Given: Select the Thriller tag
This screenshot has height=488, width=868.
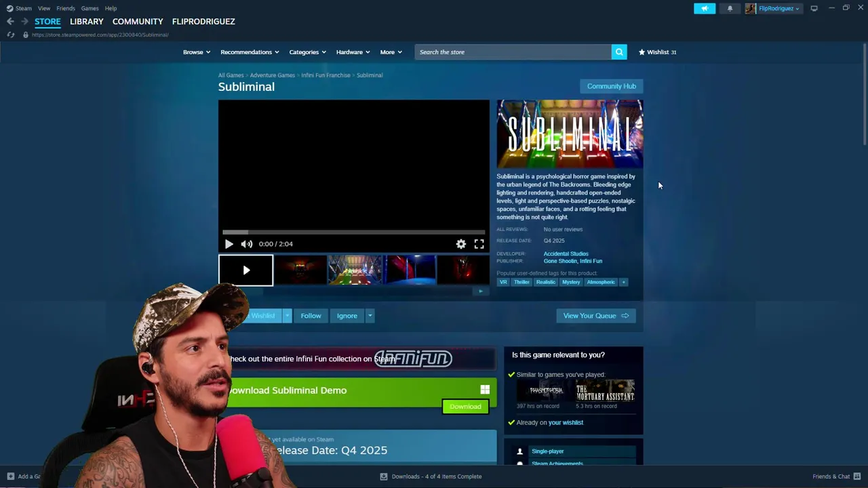Looking at the screenshot, I should [521, 282].
